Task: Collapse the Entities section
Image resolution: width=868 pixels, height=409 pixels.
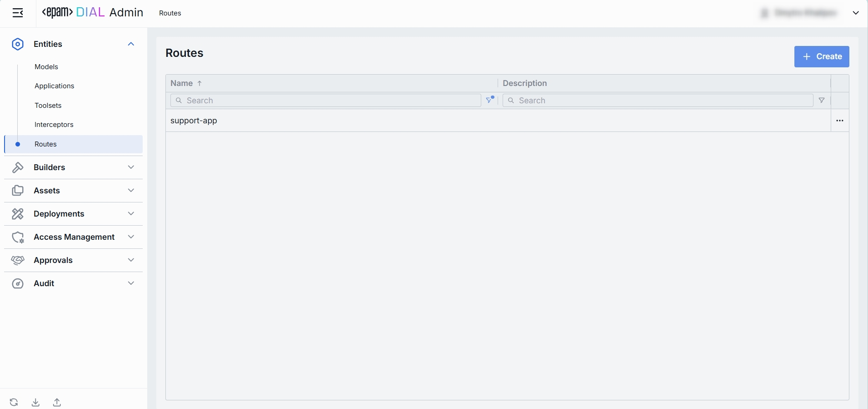Action: coord(131,44)
